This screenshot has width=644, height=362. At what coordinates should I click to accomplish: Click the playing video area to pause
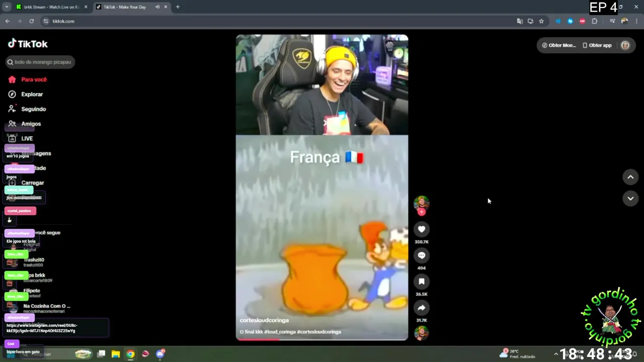pyautogui.click(x=322, y=187)
